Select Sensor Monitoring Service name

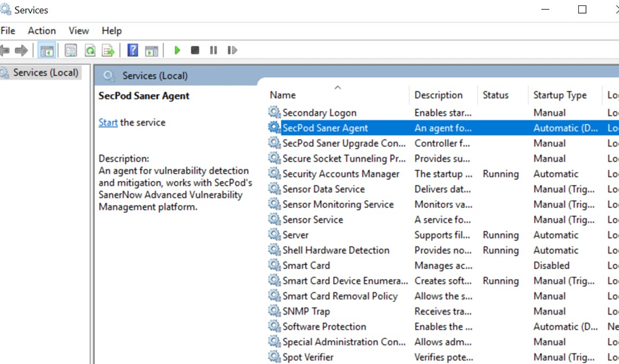[338, 205]
